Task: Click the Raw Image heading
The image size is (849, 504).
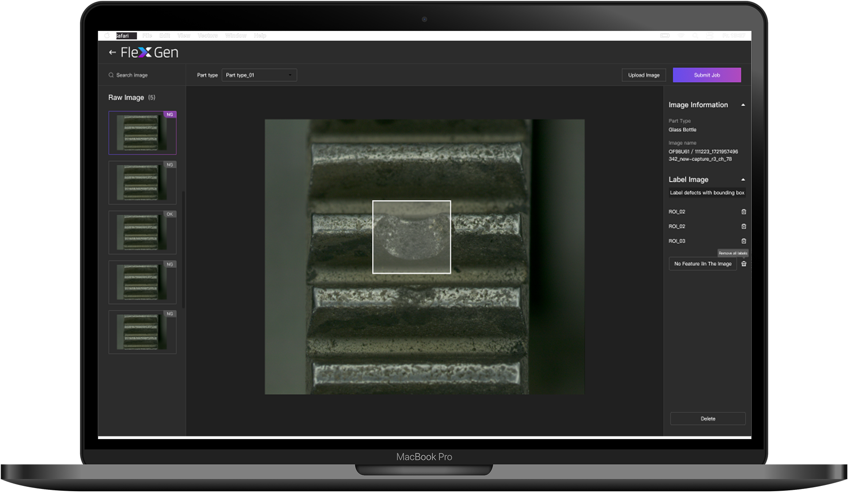Action: click(x=126, y=97)
